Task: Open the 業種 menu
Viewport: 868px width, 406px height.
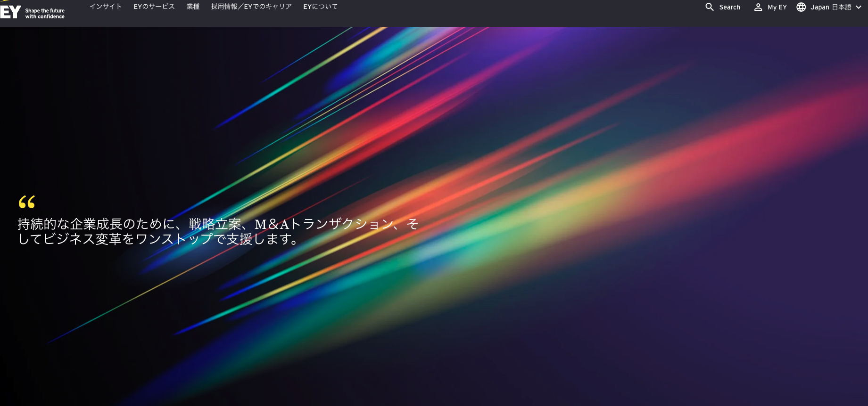Action: [x=193, y=7]
